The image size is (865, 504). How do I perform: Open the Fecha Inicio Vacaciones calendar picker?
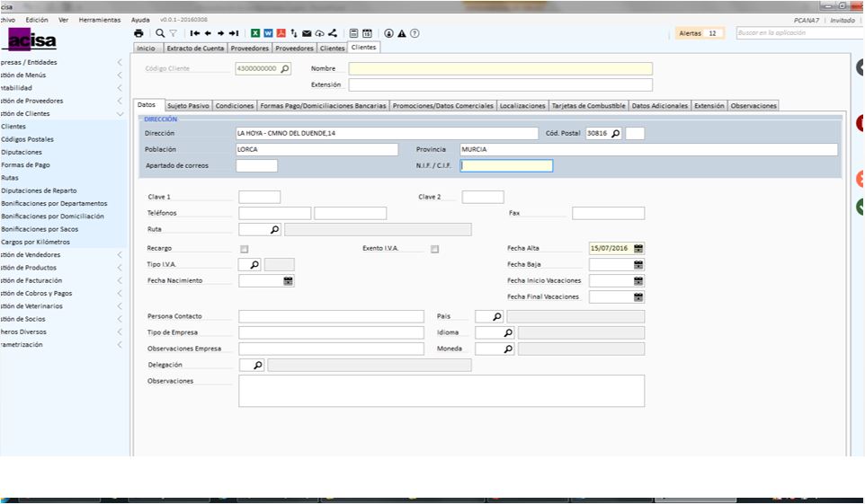coord(638,280)
